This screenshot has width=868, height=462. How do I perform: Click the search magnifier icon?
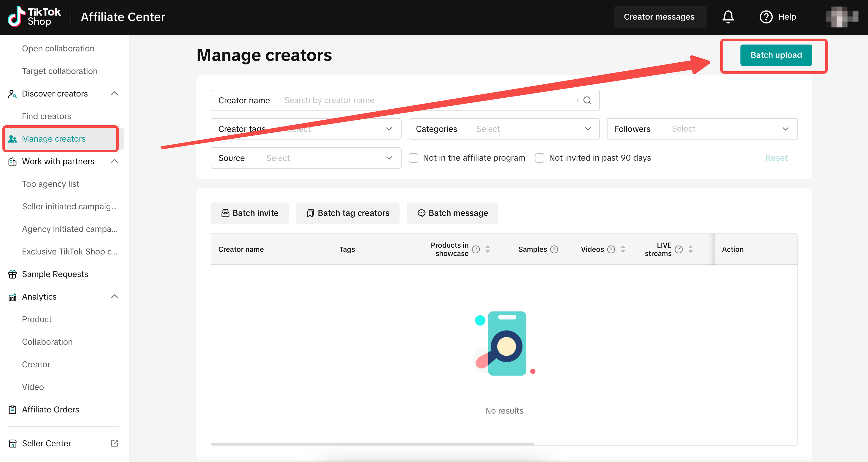[587, 100]
